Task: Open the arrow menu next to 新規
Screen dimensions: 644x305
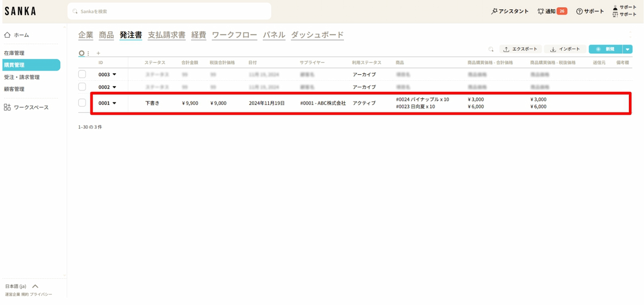Action: [628, 49]
